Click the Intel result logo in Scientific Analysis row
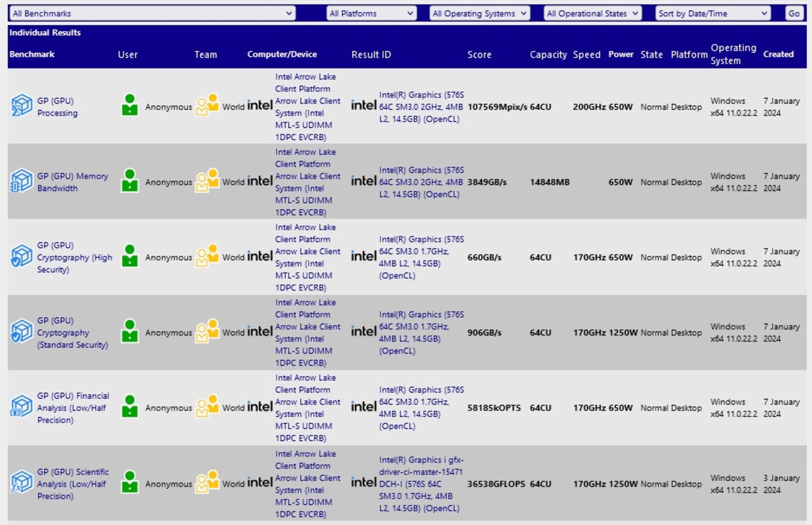The width and height of the screenshot is (812, 525). pyautogui.click(x=363, y=482)
